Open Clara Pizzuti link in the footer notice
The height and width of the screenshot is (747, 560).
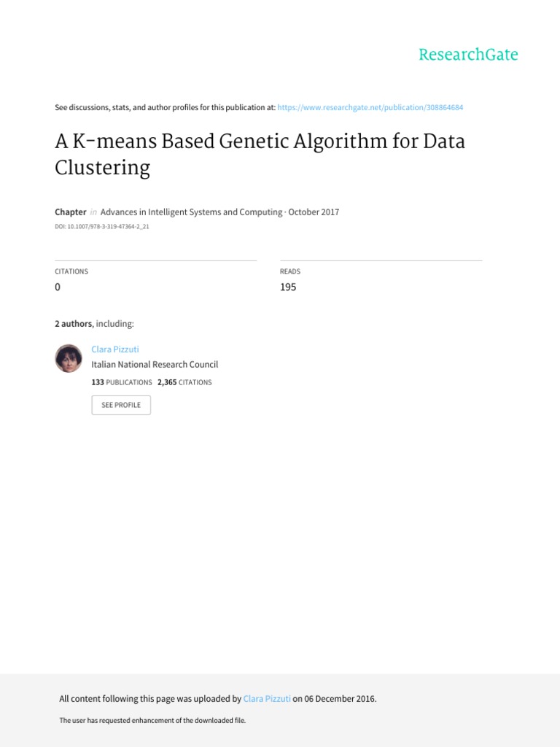[x=267, y=699]
